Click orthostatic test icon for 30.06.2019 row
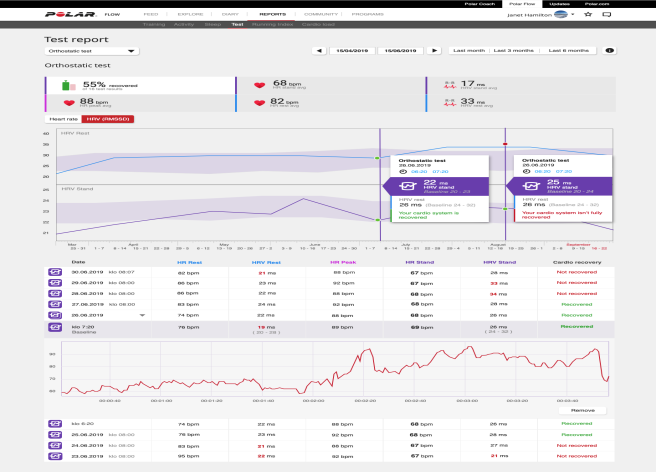656x472 pixels. tap(54, 272)
